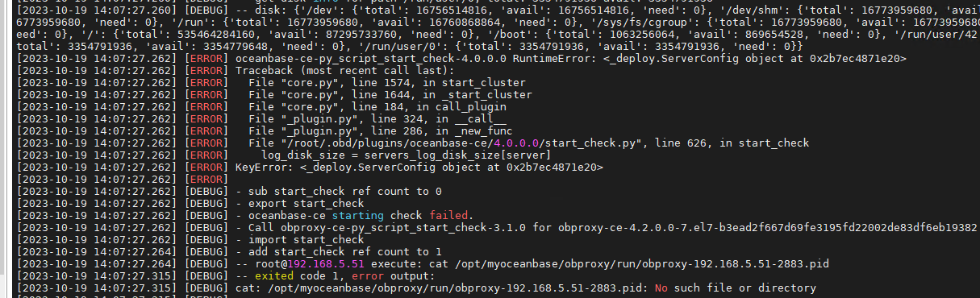This screenshot has width=980, height=298.
Task: Click the highlighted 4.0.0.0 version in path
Action: pyautogui.click(x=525, y=143)
